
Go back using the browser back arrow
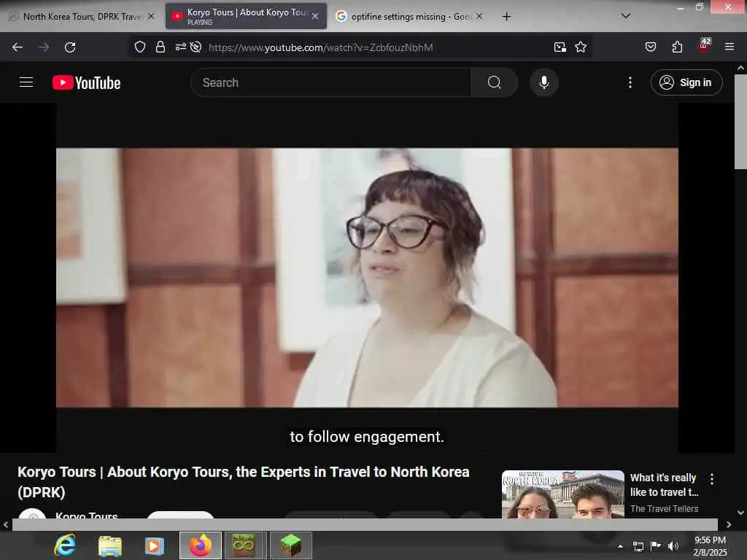pyautogui.click(x=18, y=47)
